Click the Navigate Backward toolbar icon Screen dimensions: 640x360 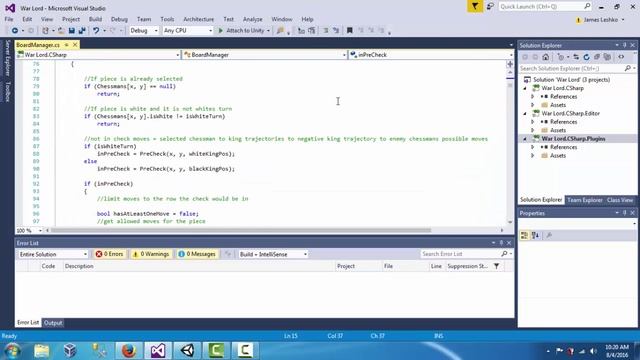(15, 31)
